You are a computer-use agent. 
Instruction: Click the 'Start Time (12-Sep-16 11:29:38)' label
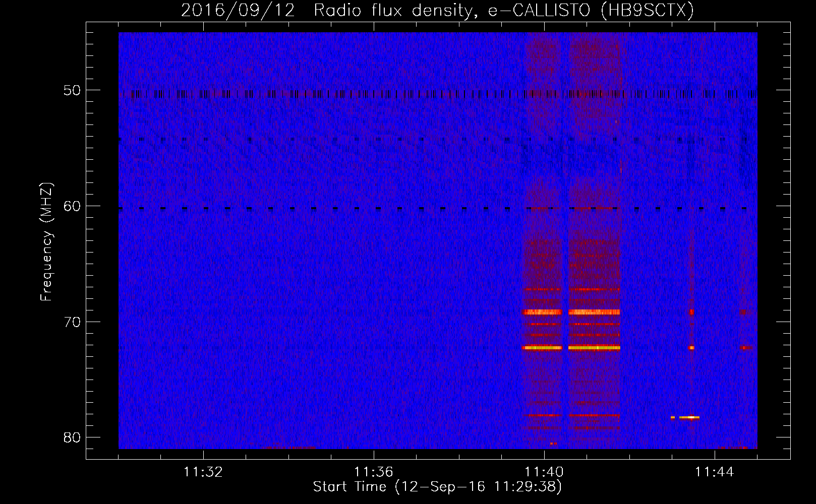pyautogui.click(x=437, y=487)
